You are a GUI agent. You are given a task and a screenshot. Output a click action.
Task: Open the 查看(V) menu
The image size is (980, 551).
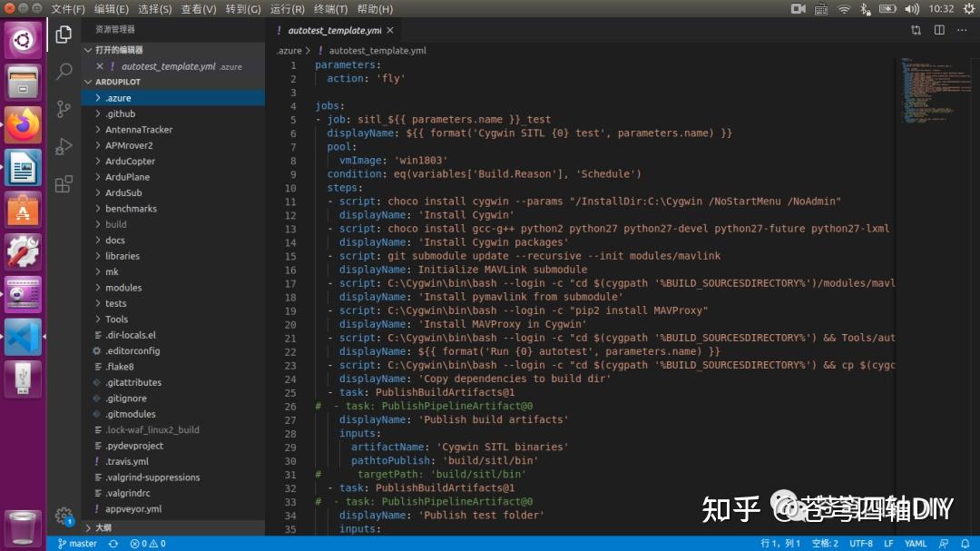[198, 9]
